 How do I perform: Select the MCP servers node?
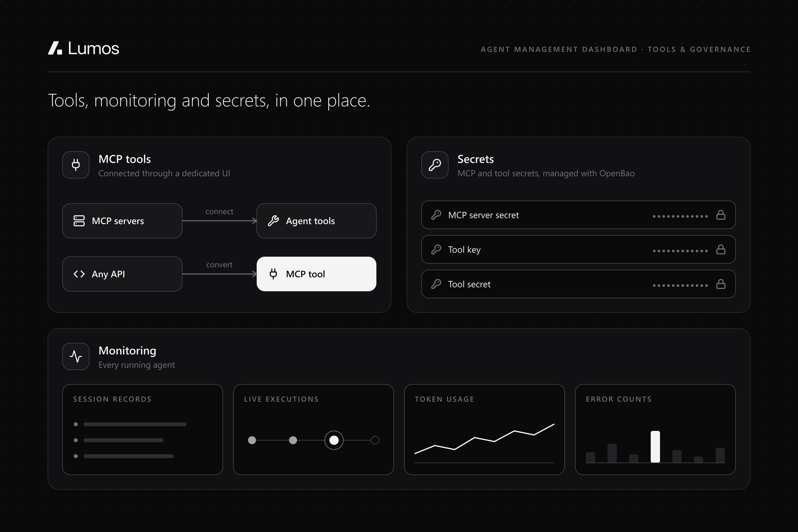[x=122, y=221]
